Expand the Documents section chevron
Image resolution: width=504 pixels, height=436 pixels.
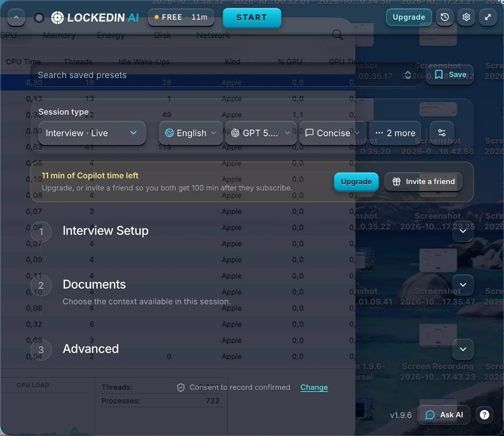(x=463, y=285)
